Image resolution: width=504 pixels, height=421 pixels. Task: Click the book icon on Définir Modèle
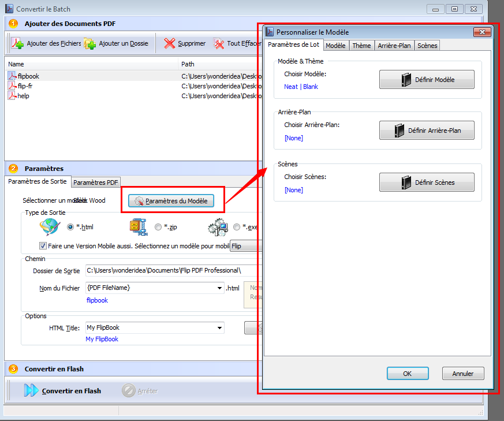tap(406, 80)
